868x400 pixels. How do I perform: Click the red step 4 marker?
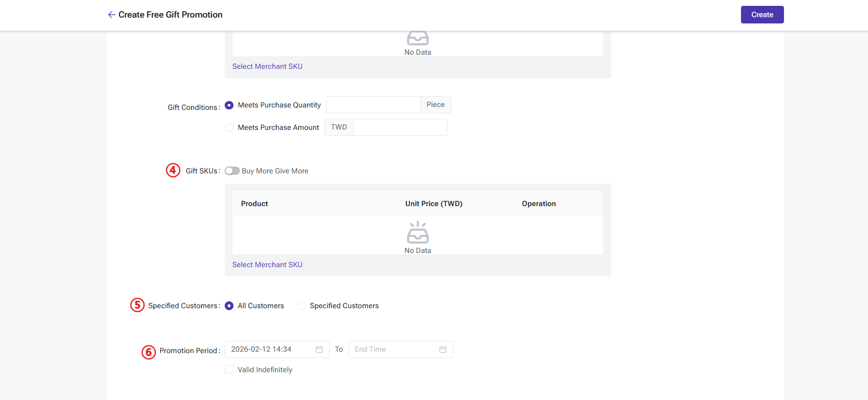[173, 170]
